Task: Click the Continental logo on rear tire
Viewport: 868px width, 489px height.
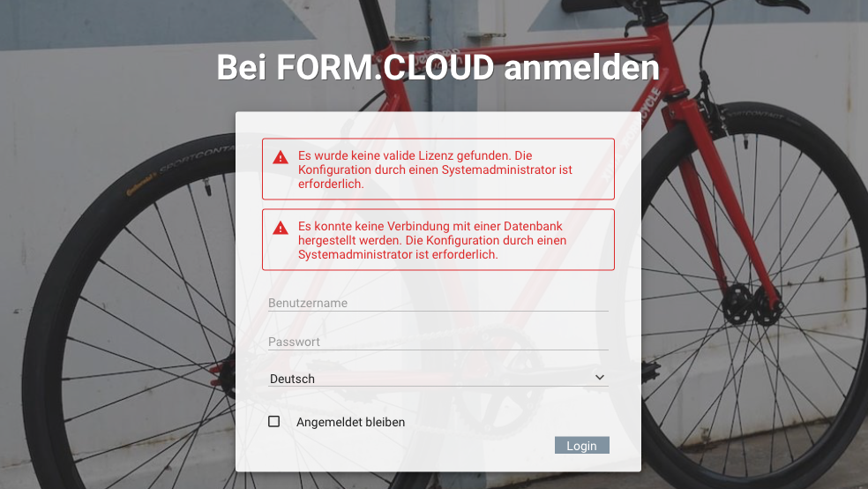Action: point(141,184)
